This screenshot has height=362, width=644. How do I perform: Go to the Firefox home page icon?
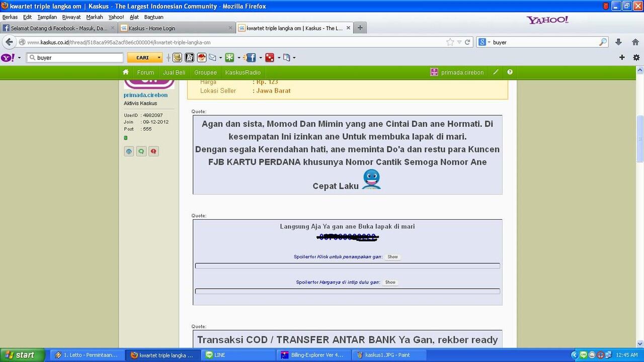(635, 42)
